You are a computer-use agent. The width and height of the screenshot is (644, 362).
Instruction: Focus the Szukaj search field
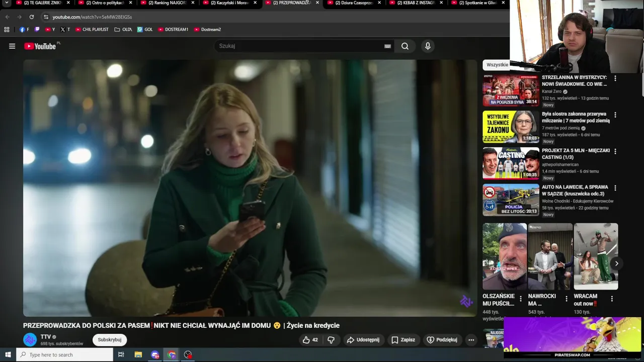[299, 46]
